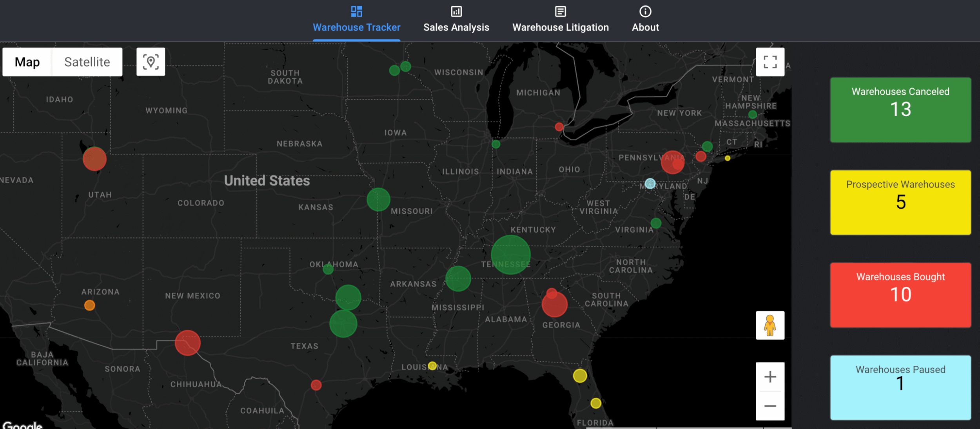Viewport: 980px width, 429px height.
Task: Select the Warehouses Bought red card
Action: 900,295
